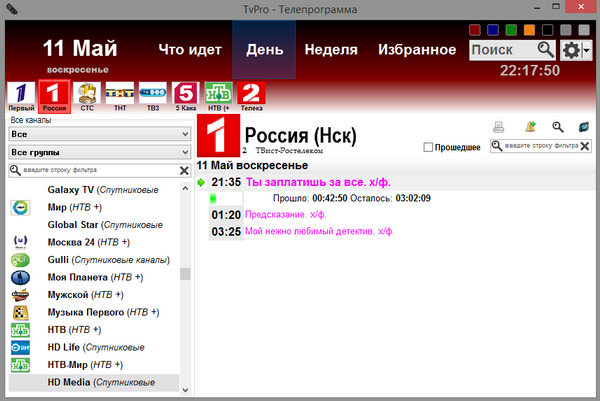600x401 pixels.
Task: Click the magnifier search icon above program filter
Action: 558,127
